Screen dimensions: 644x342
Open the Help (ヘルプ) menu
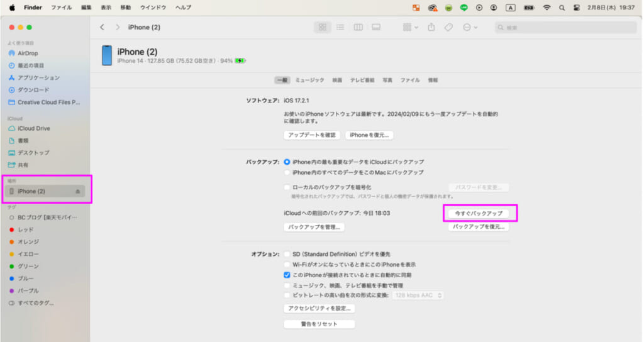183,8
